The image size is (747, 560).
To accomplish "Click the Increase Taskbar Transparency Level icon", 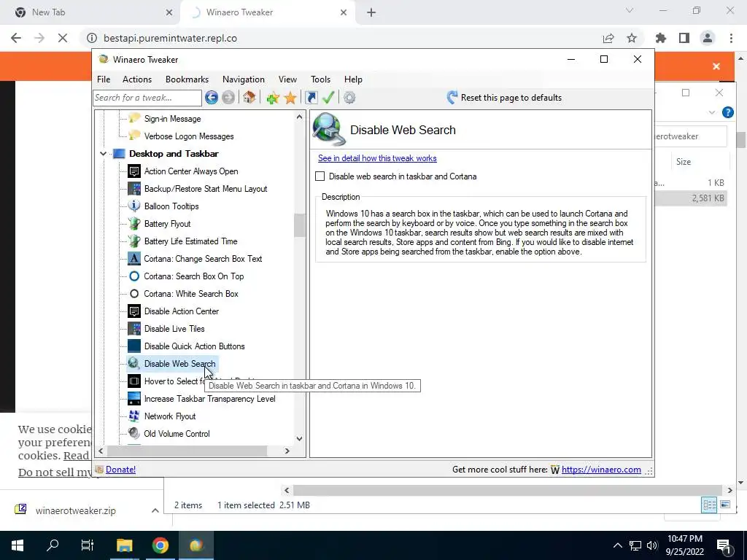I will 134,399.
